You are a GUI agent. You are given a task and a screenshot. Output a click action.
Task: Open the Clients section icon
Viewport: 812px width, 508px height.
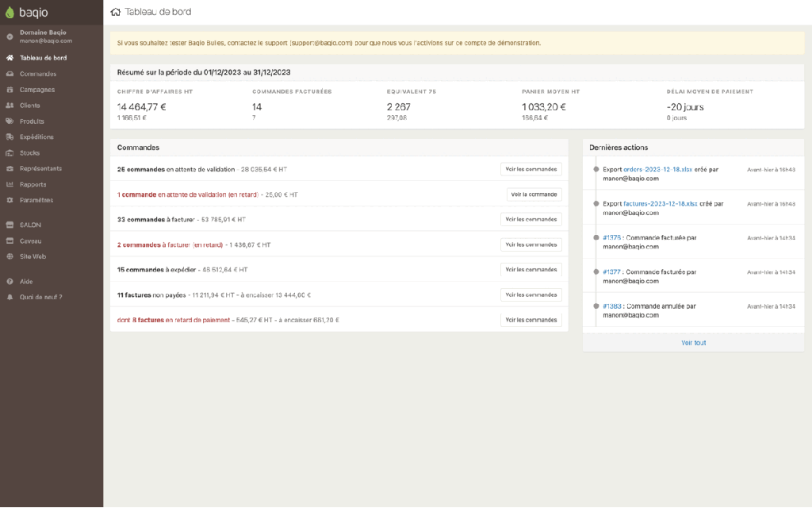[10, 106]
